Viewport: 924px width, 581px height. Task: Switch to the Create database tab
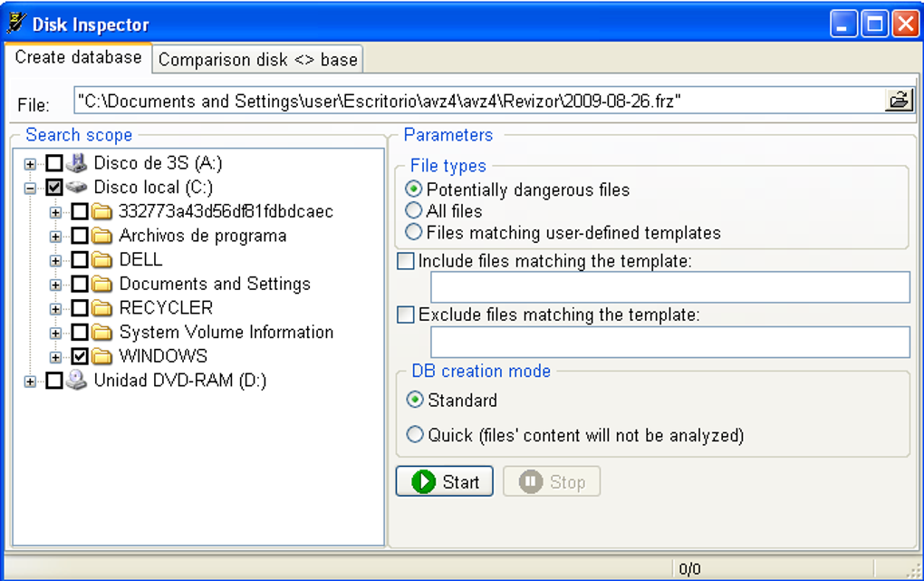click(79, 57)
